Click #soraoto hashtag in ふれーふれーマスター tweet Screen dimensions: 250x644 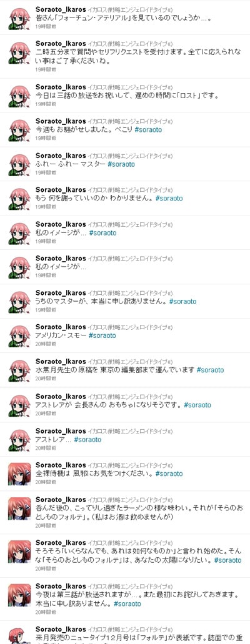coord(121,164)
